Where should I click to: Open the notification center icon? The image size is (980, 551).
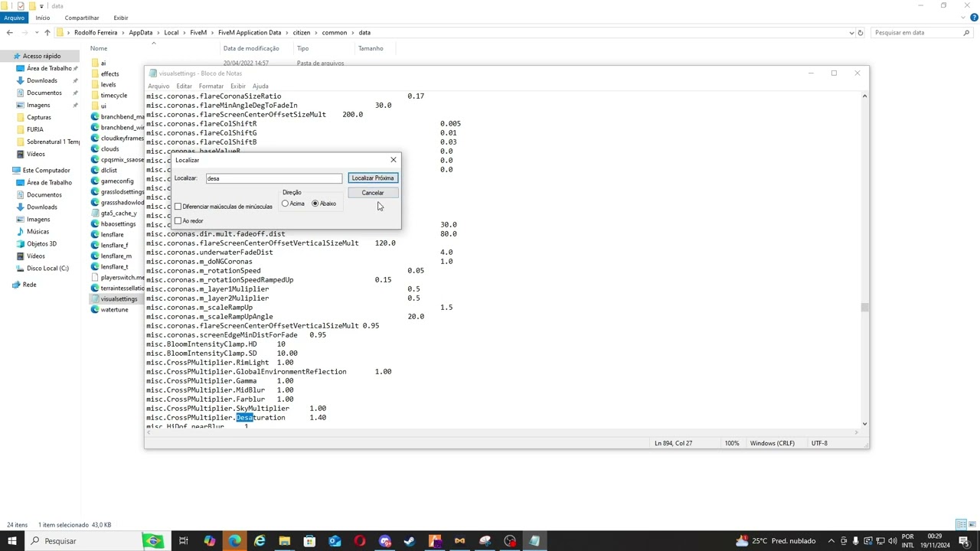pyautogui.click(x=964, y=541)
